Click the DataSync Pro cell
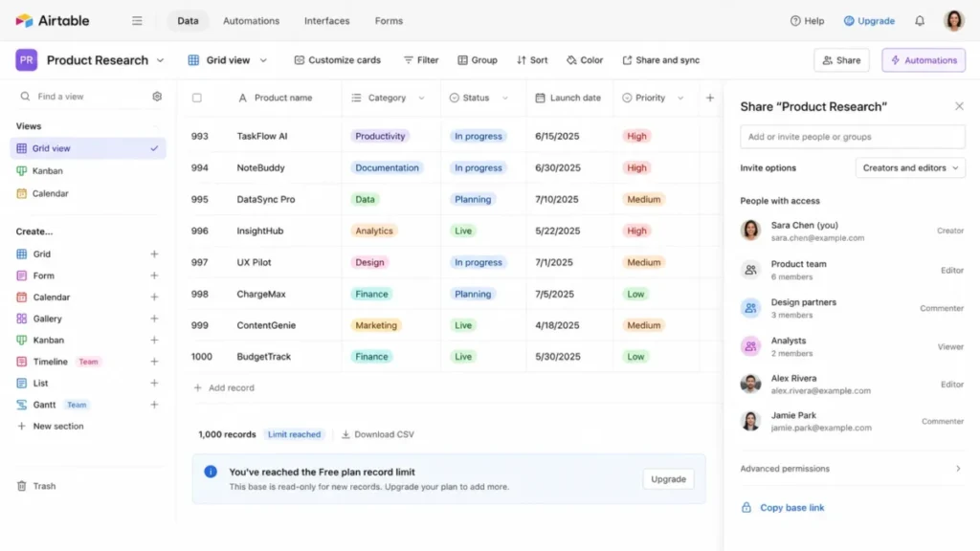The height and width of the screenshot is (551, 980). (266, 199)
